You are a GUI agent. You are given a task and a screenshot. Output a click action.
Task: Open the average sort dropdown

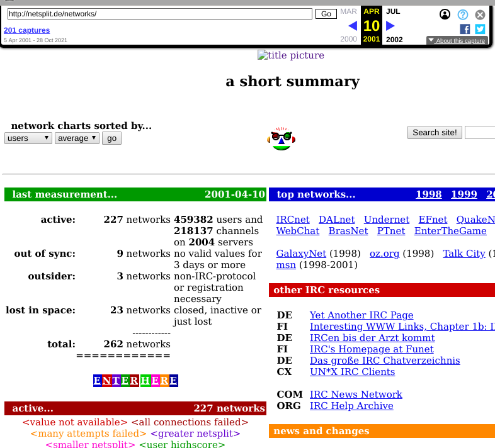(77, 138)
